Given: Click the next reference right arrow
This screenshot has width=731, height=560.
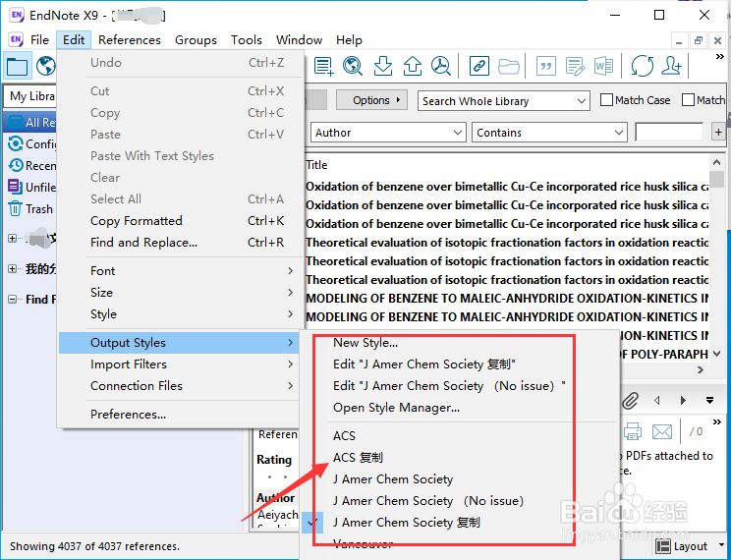Looking at the screenshot, I should (x=683, y=400).
